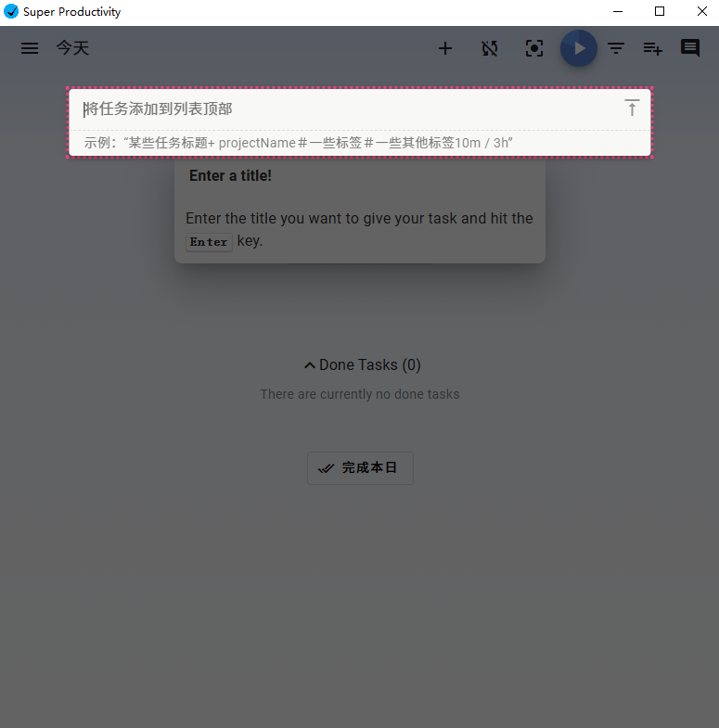
Task: Click the 'Enter a title!' tooltip heading
Action: click(x=230, y=176)
